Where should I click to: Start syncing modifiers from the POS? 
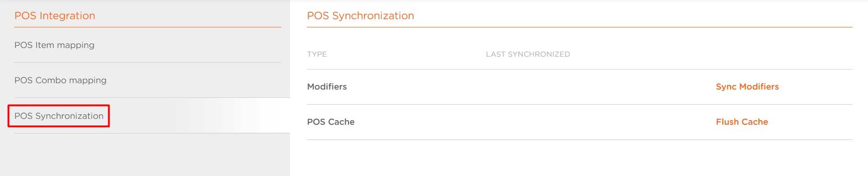[747, 86]
